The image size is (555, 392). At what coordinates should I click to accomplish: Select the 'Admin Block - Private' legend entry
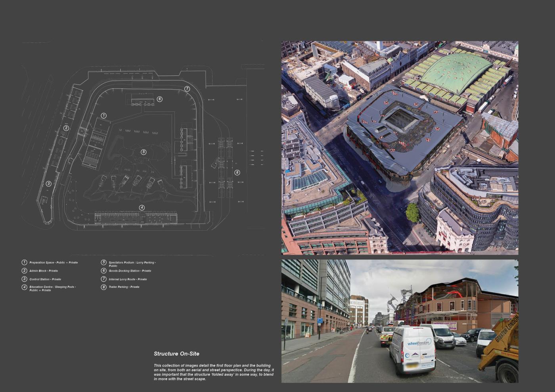tap(44, 271)
